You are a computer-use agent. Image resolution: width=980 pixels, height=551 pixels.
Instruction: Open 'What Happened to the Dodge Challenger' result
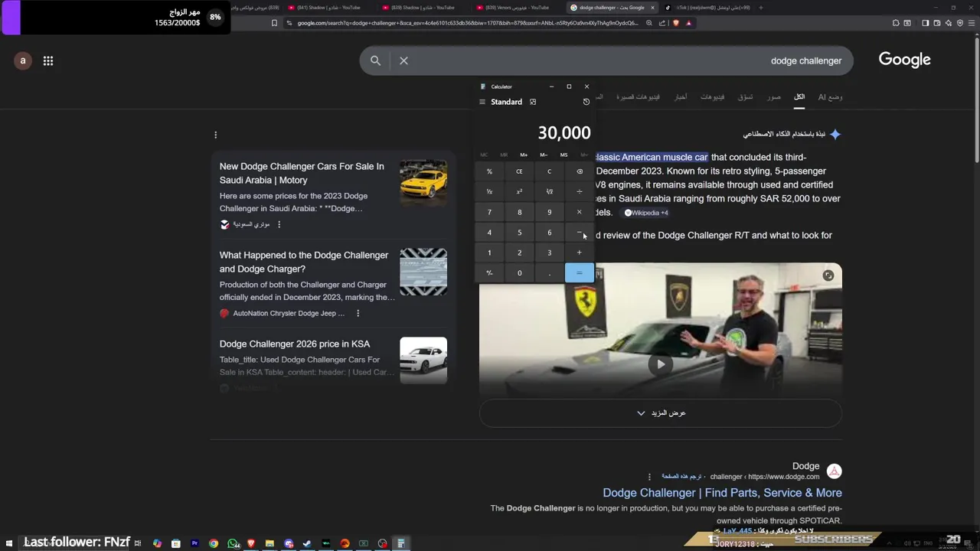304,262
